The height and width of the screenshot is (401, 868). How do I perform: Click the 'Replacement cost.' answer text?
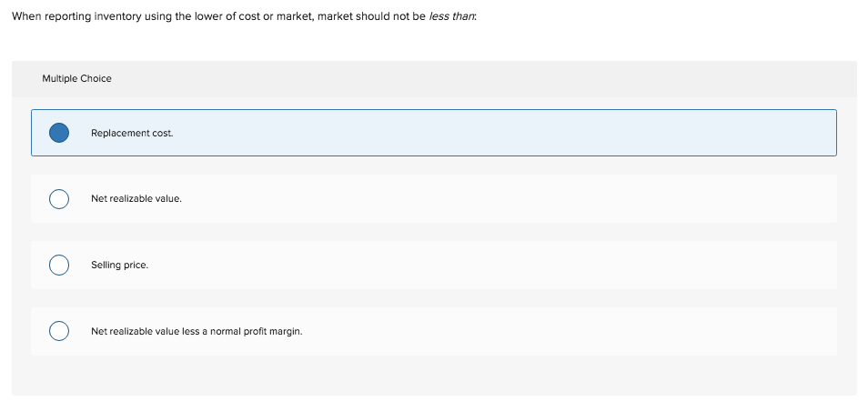(132, 134)
